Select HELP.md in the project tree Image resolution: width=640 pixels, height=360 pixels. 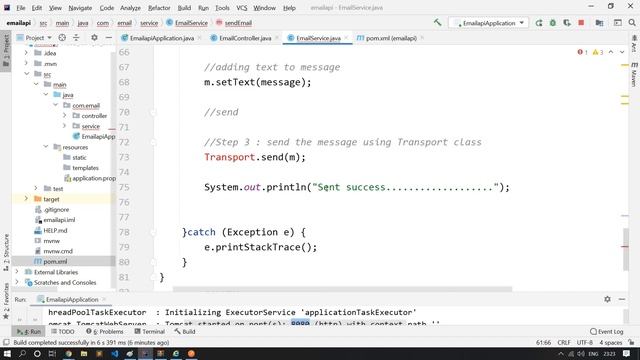click(x=56, y=230)
